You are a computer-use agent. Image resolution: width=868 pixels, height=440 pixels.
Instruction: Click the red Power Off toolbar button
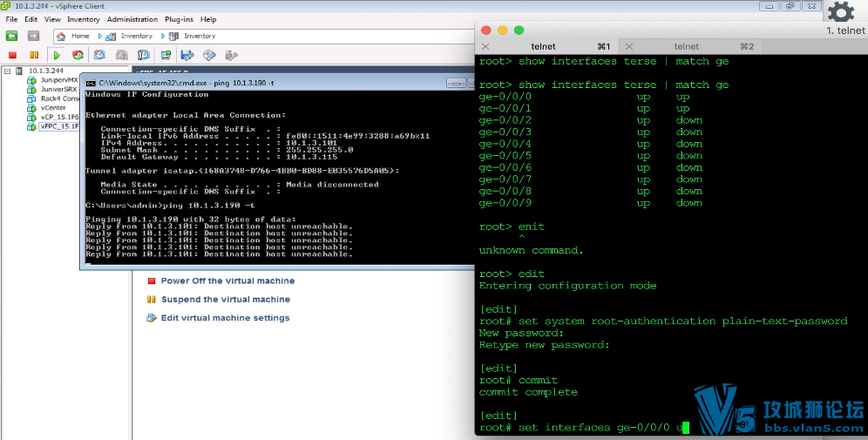click(12, 55)
